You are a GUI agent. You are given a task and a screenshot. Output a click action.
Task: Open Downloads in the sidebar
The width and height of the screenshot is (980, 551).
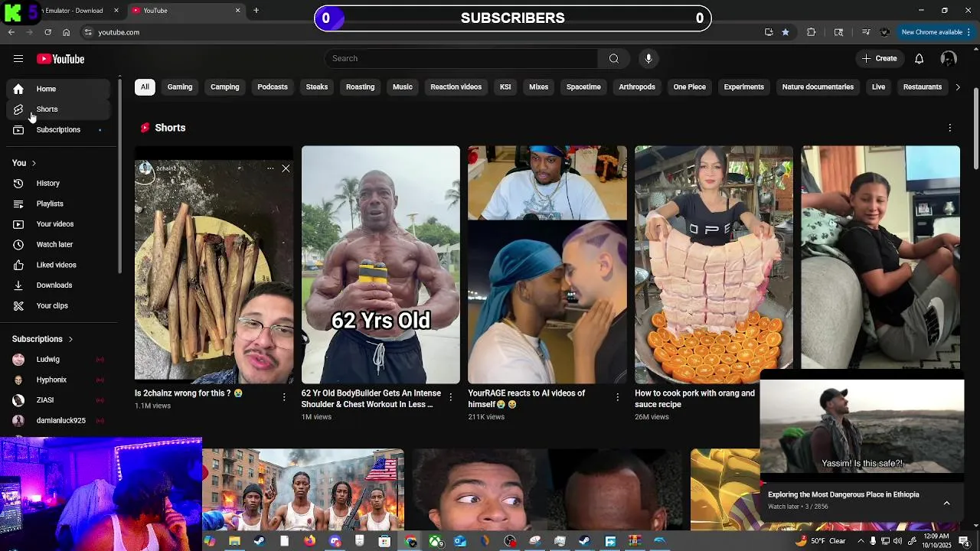pyautogui.click(x=58, y=285)
